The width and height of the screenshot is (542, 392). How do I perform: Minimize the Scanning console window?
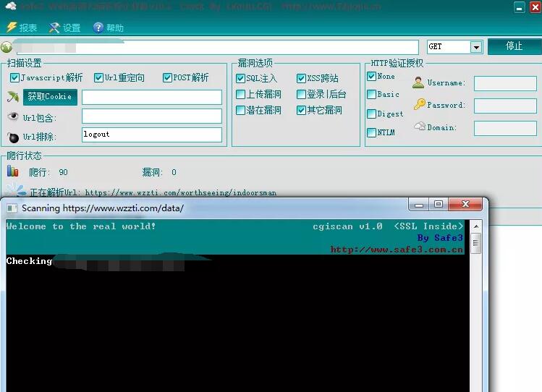(x=419, y=205)
